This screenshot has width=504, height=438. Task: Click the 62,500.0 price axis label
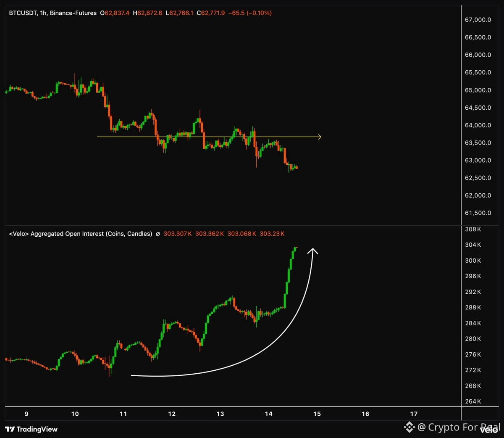[x=478, y=178]
